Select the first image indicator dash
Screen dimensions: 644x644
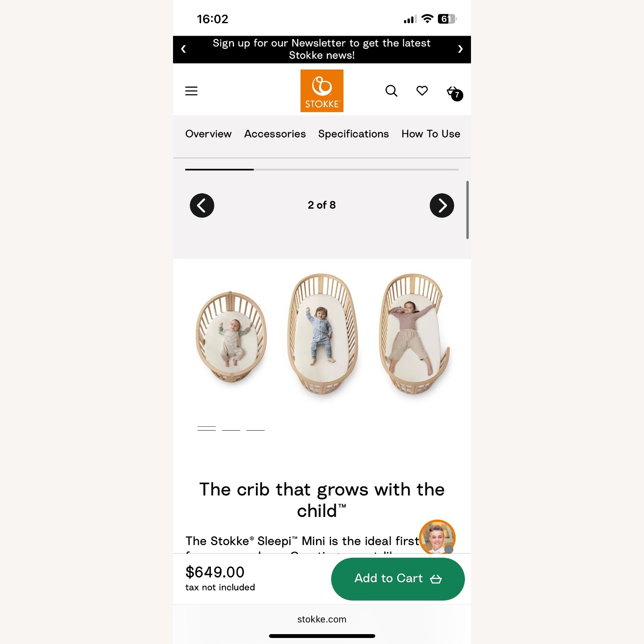coord(207,428)
